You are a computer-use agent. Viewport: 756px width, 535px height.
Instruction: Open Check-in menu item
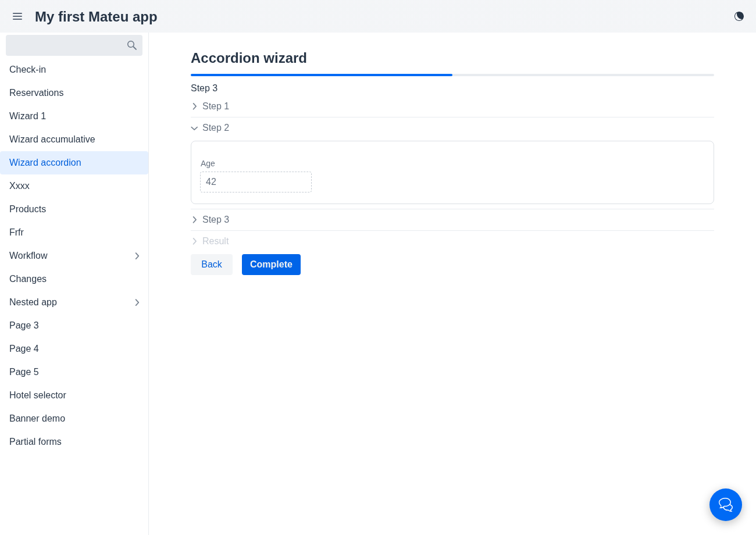pyautogui.click(x=74, y=70)
